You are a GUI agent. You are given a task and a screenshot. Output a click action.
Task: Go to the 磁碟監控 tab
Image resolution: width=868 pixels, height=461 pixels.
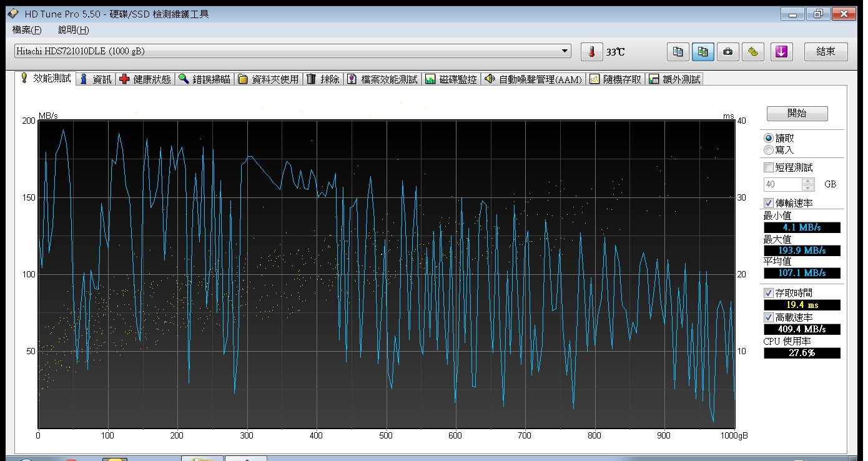pyautogui.click(x=451, y=79)
